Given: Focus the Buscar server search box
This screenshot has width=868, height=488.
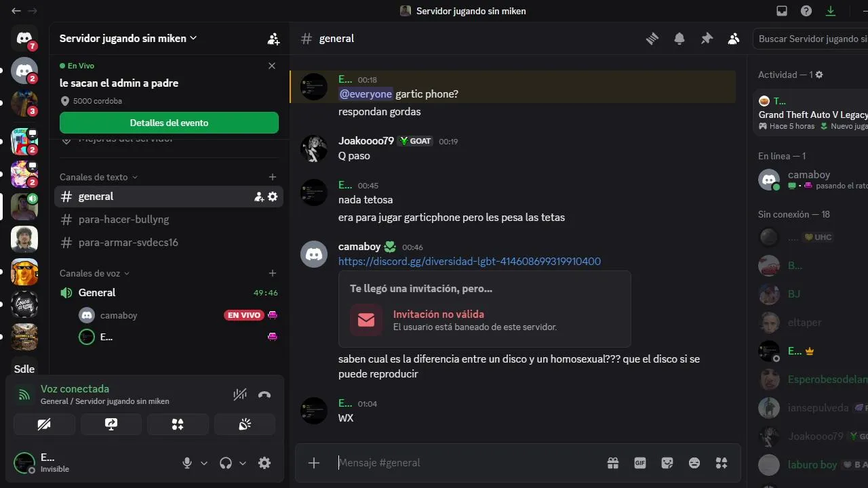Looking at the screenshot, I should coord(810,39).
